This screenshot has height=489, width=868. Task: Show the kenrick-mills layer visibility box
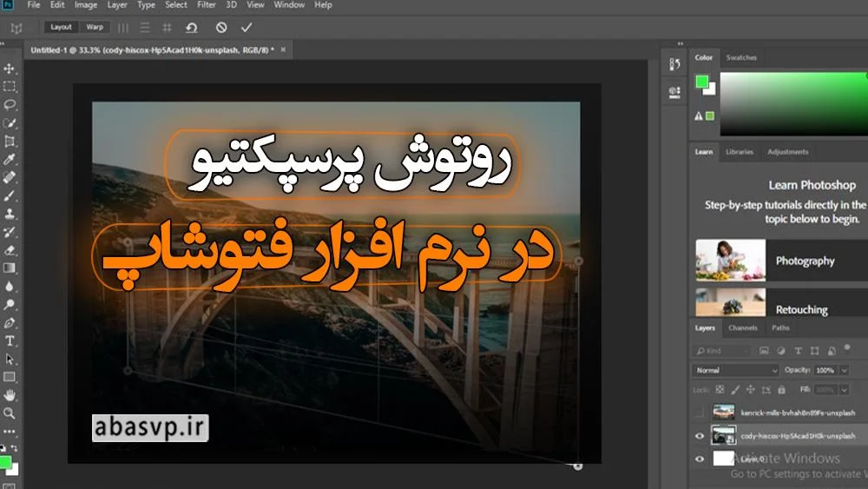click(699, 412)
